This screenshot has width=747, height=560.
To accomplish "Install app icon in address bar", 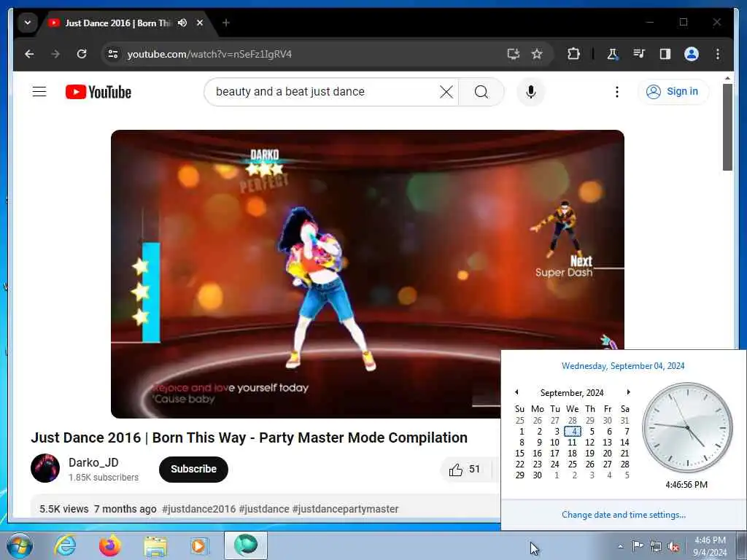I will 514,54.
